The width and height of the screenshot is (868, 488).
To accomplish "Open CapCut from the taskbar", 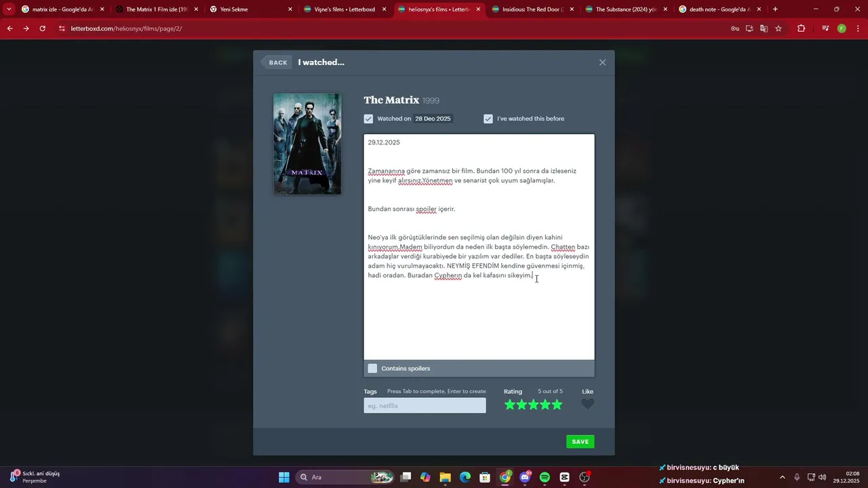I will (564, 477).
